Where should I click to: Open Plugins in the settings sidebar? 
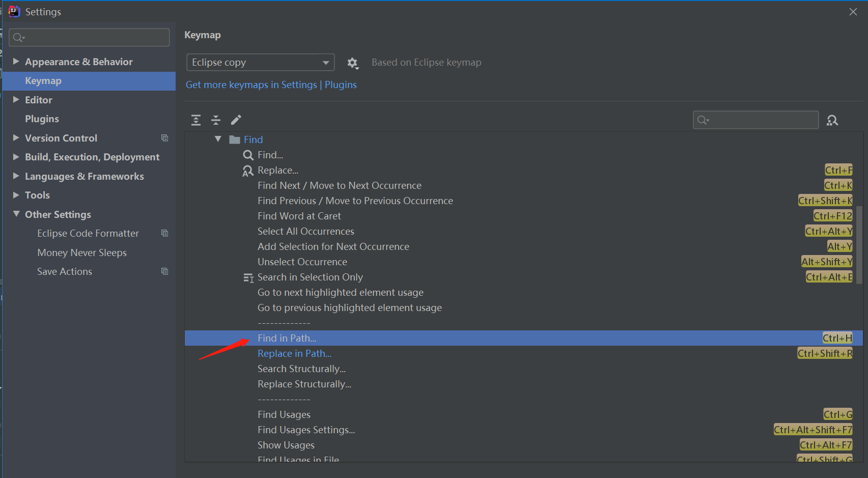click(42, 119)
